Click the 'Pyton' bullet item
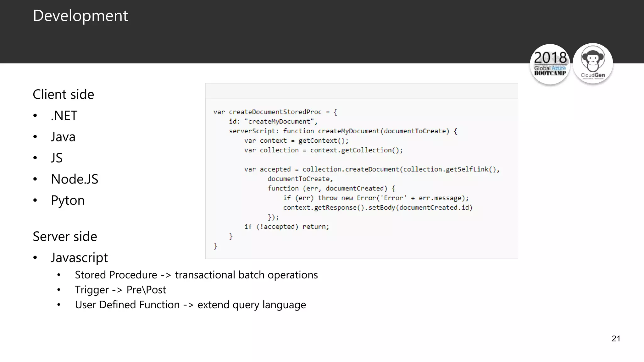 (x=68, y=200)
